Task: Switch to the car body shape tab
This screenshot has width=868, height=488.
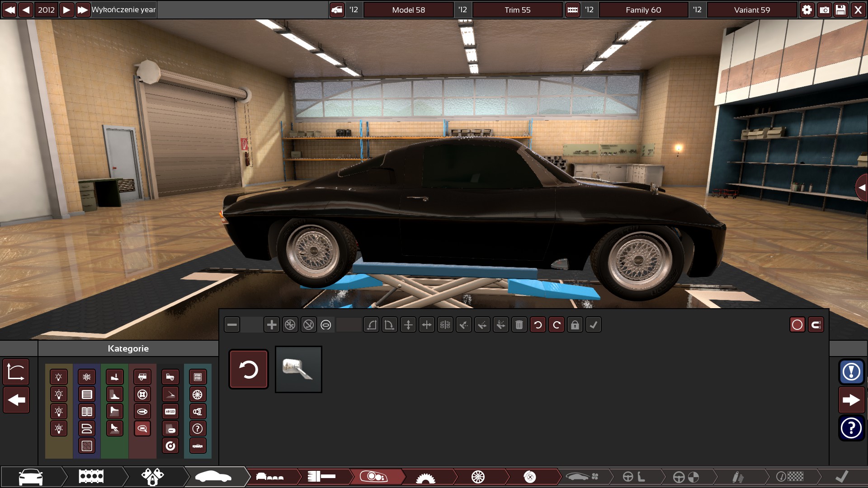Action: tap(213, 477)
